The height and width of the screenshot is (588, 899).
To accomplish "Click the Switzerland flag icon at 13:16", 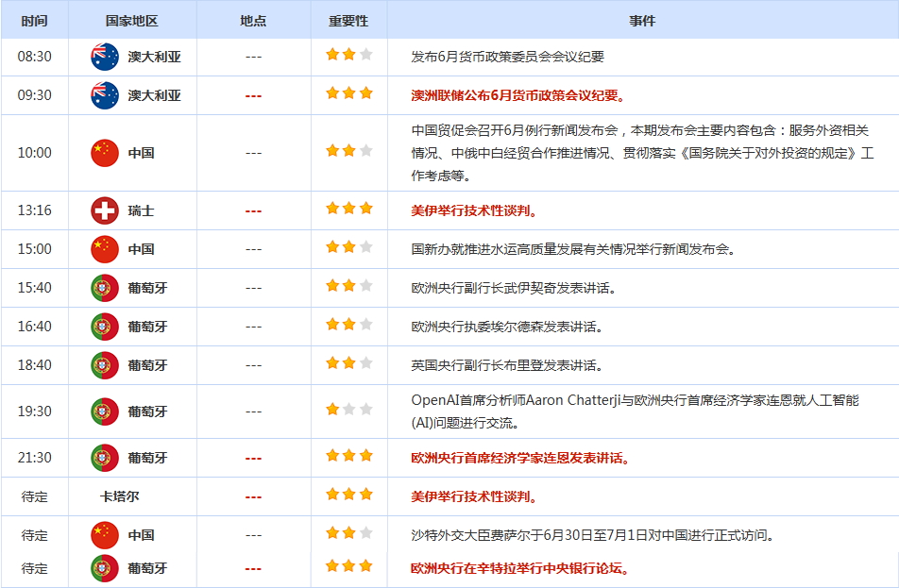I will coord(105,210).
